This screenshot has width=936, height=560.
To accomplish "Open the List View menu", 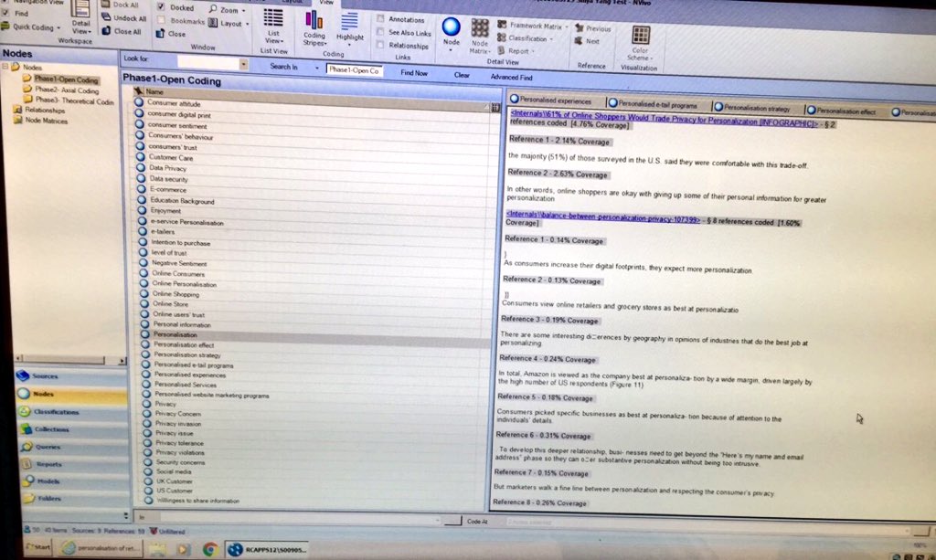I will point(273,26).
